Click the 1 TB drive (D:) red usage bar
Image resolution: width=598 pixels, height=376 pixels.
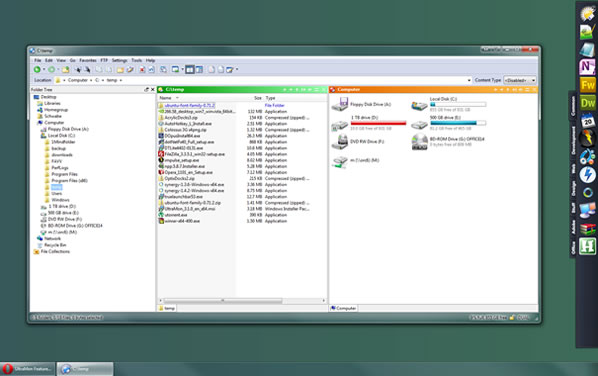coord(378,123)
